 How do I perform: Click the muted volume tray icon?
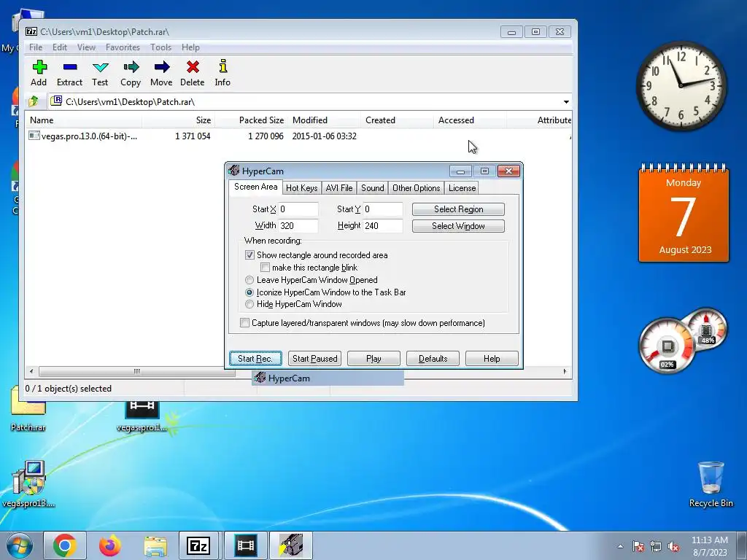(673, 546)
